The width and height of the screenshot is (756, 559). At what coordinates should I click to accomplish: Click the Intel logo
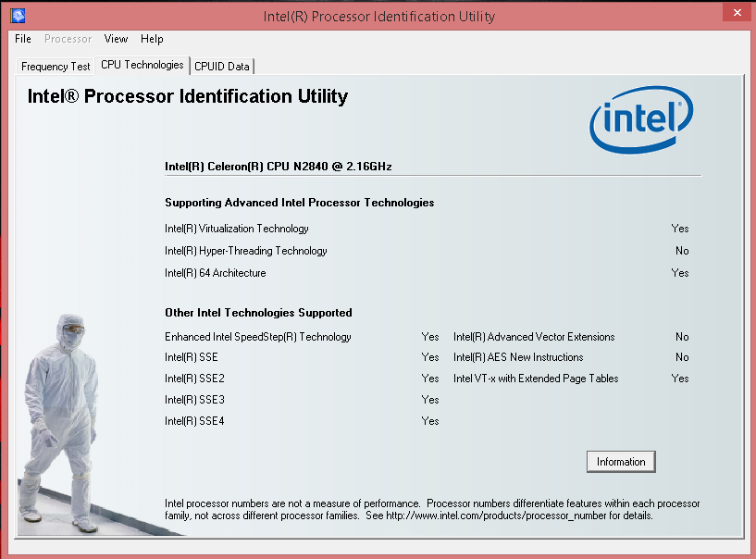(x=641, y=123)
